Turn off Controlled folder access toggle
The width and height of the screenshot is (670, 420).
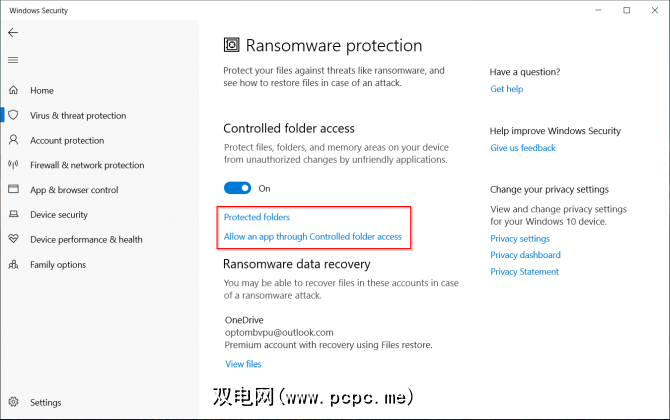(237, 188)
